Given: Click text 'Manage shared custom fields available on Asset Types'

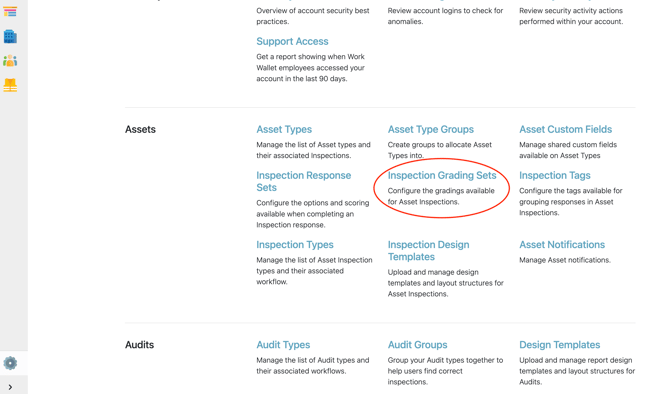Looking at the screenshot, I should (568, 150).
